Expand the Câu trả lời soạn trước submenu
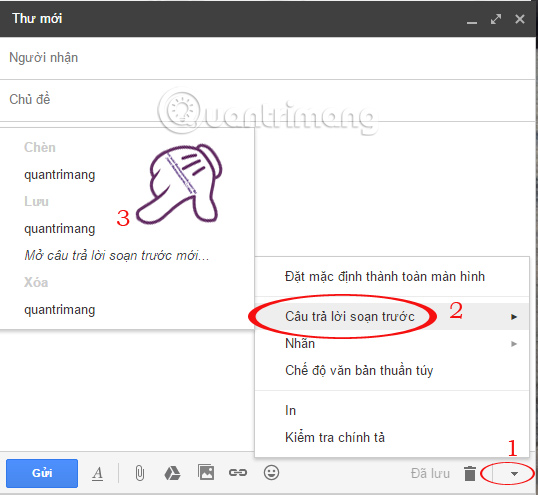Viewport: 538px width, 495px height. point(392,316)
